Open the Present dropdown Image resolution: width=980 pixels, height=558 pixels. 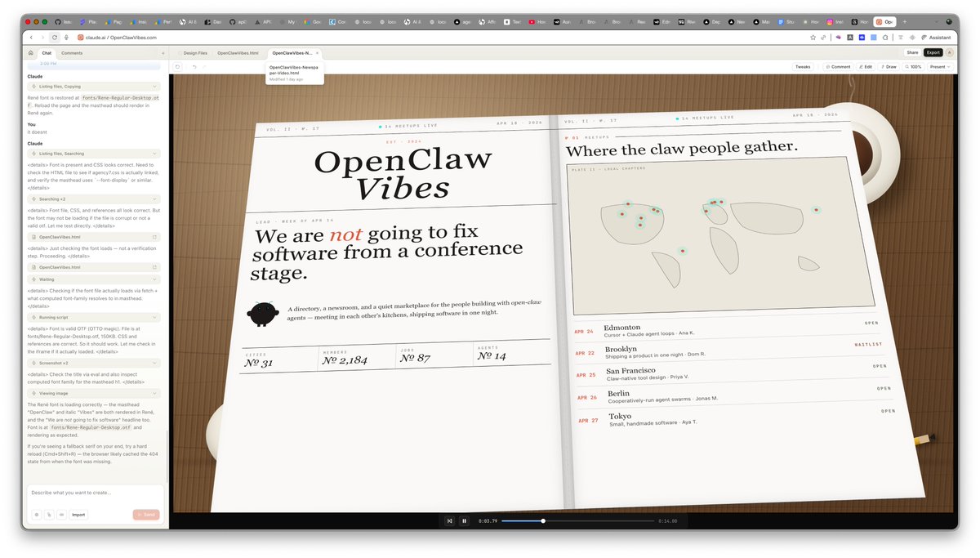[x=938, y=66]
